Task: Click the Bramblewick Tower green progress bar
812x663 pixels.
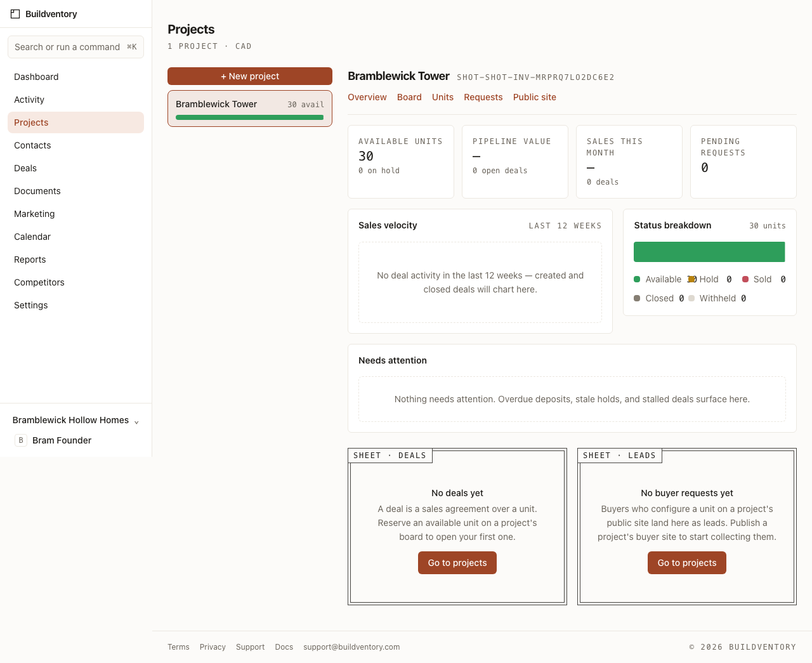Action: point(250,117)
